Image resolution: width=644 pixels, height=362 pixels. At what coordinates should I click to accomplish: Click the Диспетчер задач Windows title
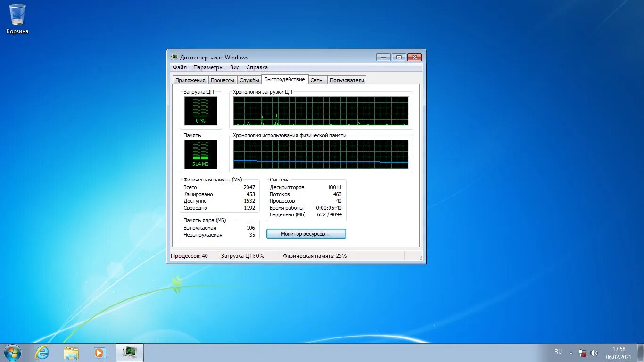click(214, 58)
